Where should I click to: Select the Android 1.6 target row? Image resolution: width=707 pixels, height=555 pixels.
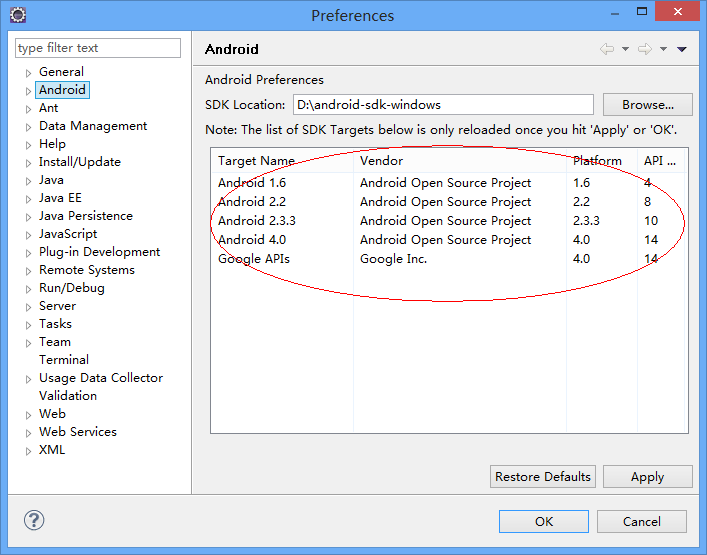tap(448, 183)
